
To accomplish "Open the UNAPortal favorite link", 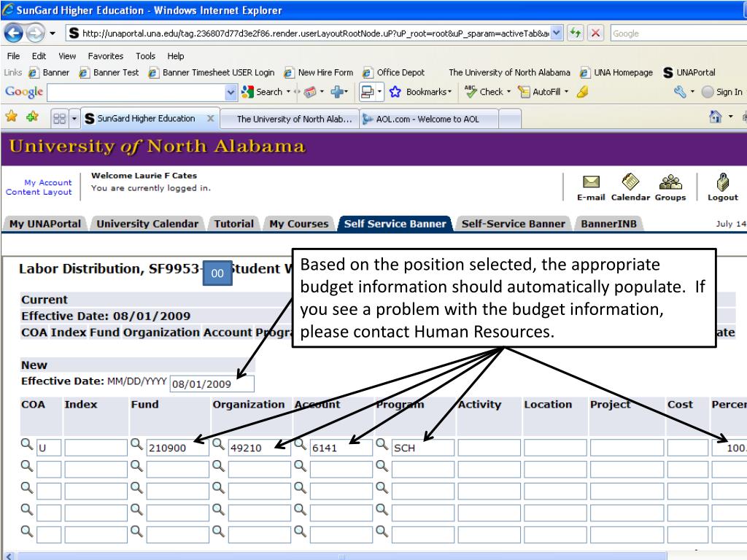I will pyautogui.click(x=689, y=72).
